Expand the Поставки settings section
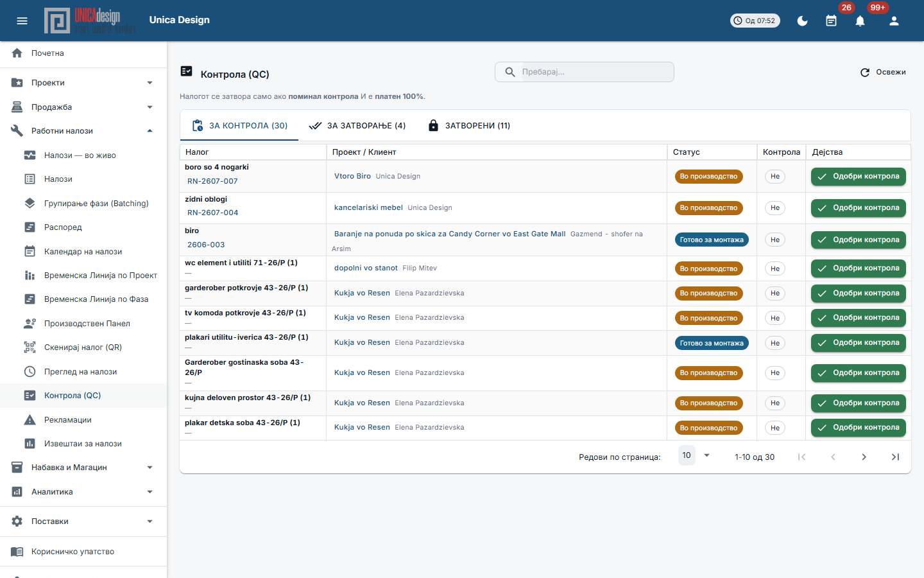This screenshot has width=924, height=578. pyautogui.click(x=83, y=521)
